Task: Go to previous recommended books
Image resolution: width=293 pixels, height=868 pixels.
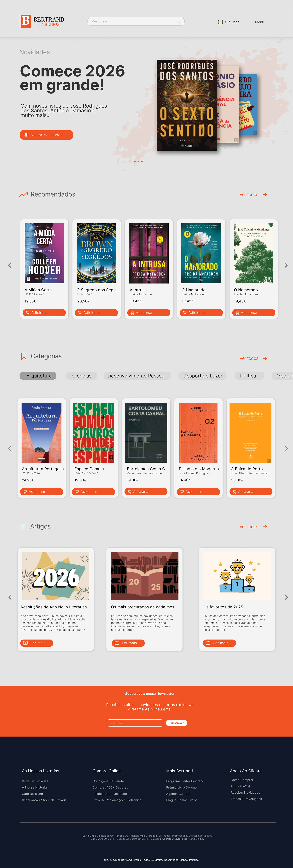Action: click(x=10, y=265)
